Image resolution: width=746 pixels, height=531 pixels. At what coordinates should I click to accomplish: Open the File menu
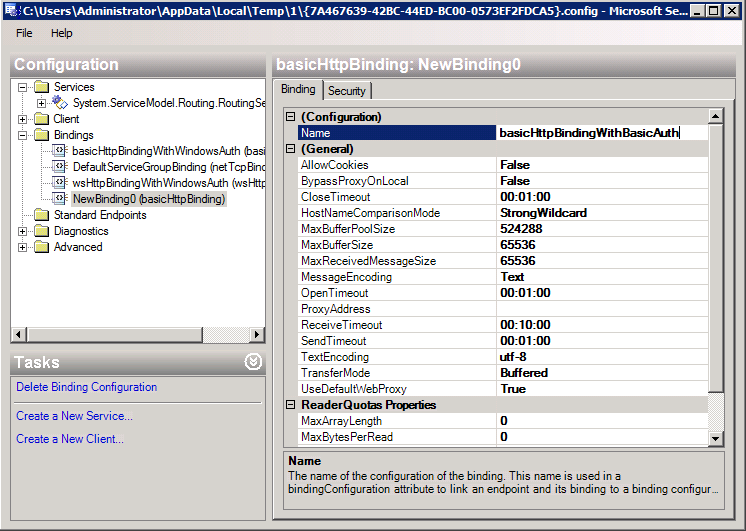point(24,33)
